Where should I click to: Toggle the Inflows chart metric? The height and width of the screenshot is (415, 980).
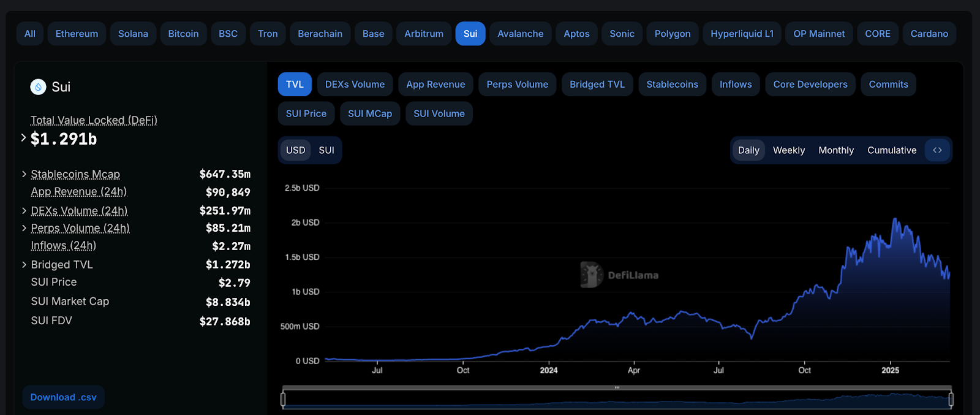click(x=736, y=85)
